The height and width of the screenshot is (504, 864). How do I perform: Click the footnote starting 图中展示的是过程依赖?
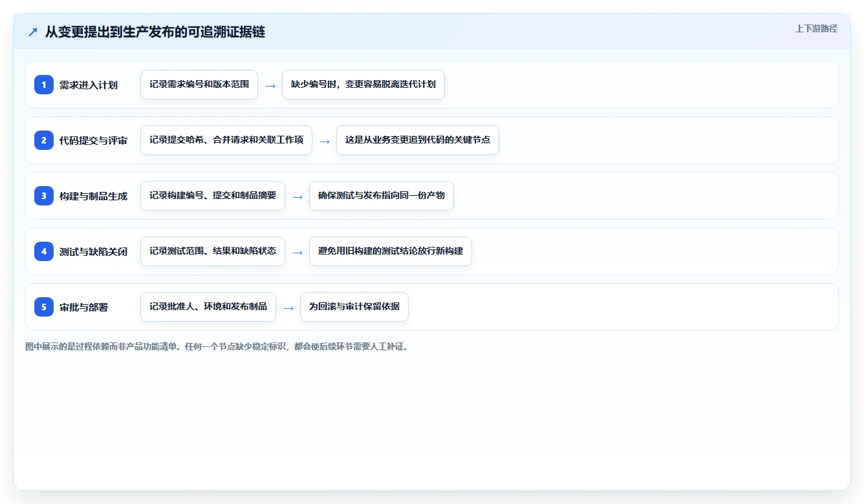(x=217, y=346)
